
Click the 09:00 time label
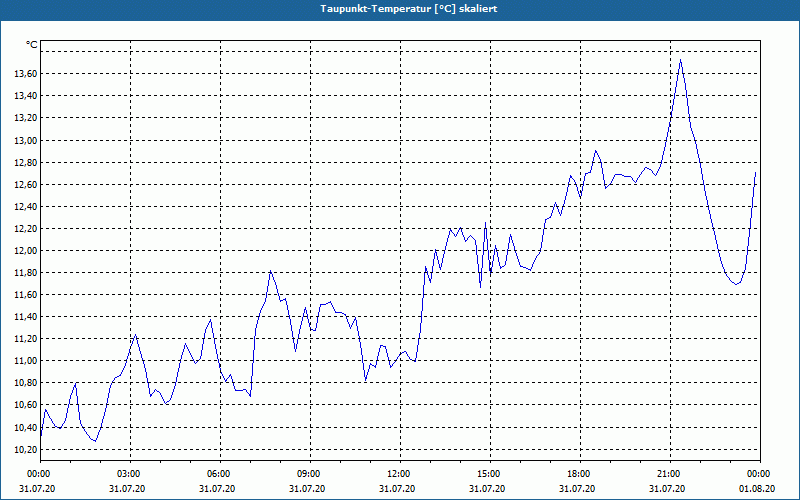click(x=308, y=474)
